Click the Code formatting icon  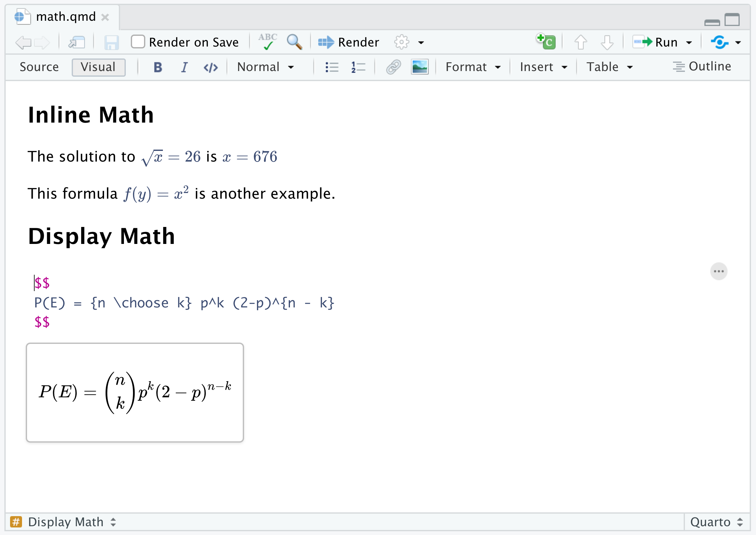click(x=210, y=67)
